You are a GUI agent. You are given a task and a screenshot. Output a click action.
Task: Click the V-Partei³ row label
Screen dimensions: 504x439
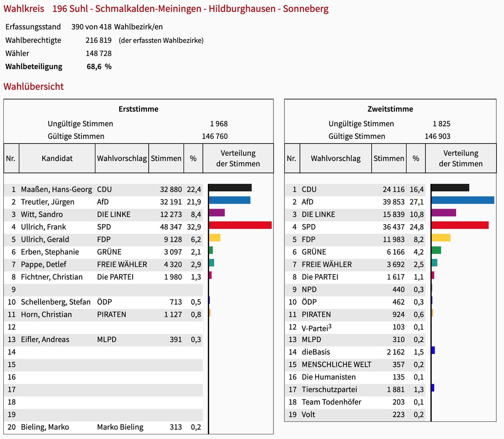click(317, 327)
